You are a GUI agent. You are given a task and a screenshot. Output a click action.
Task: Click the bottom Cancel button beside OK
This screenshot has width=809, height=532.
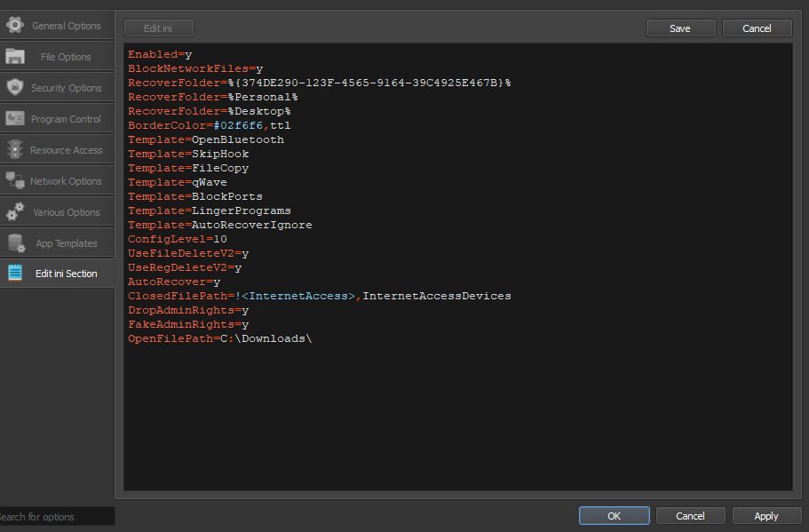coord(690,516)
